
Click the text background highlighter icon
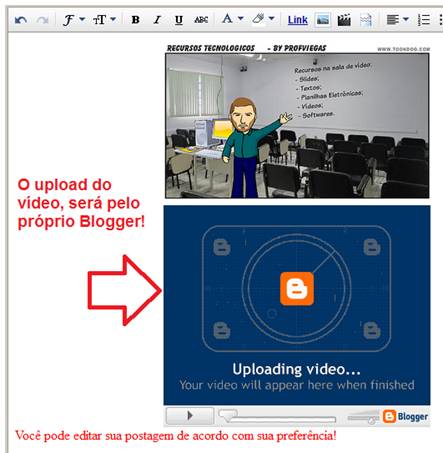click(x=258, y=19)
